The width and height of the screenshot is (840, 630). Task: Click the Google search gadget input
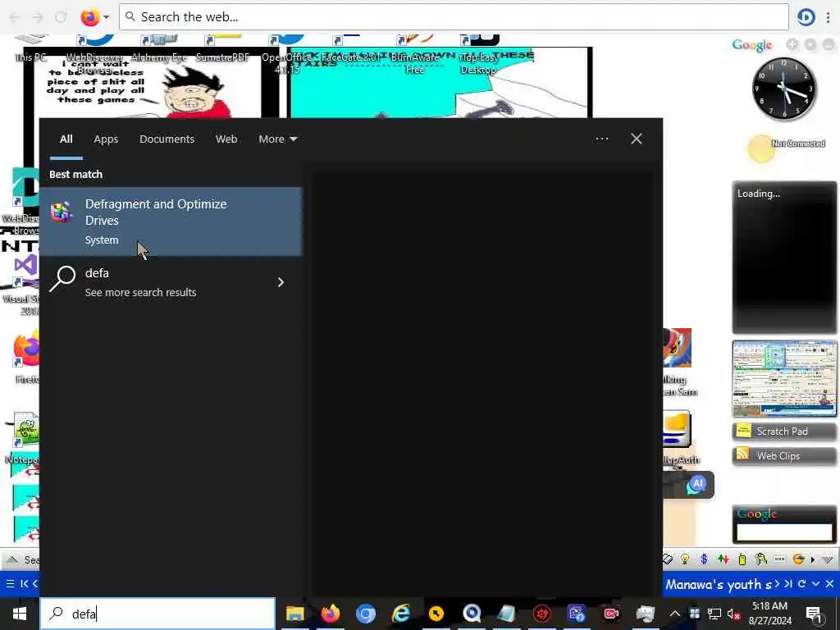[784, 532]
